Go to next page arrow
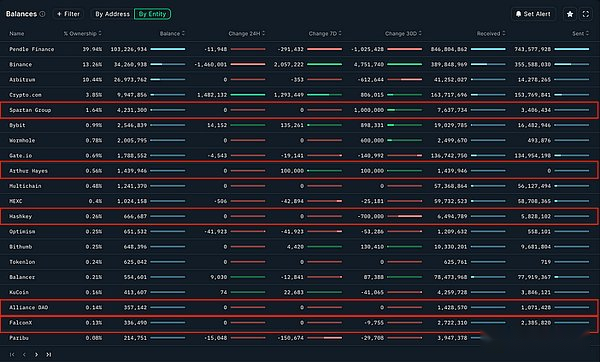Image resolution: width=600 pixels, height=362 pixels. [x=36, y=354]
